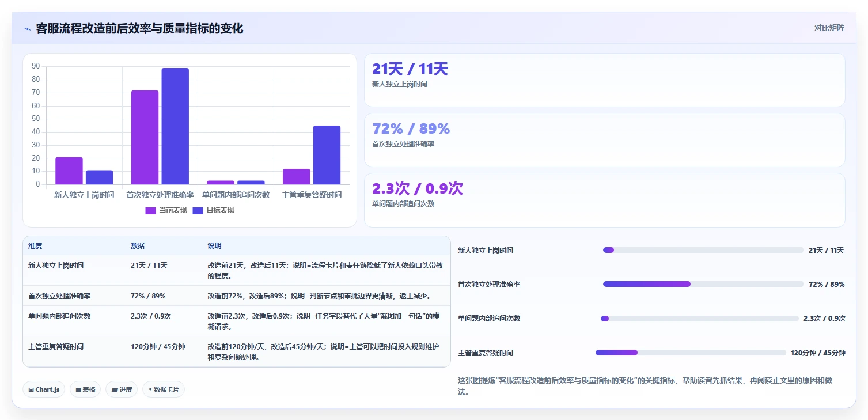Click chart axis label 首次独立处理准确率
Screen dimensions: 868x420
(160, 195)
